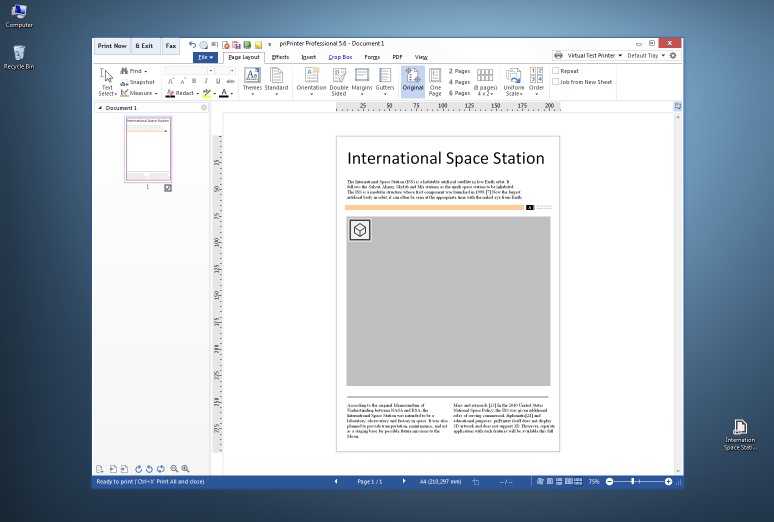774x522 pixels.
Task: Click the Zoom Out minus button in status bar
Action: (610, 482)
